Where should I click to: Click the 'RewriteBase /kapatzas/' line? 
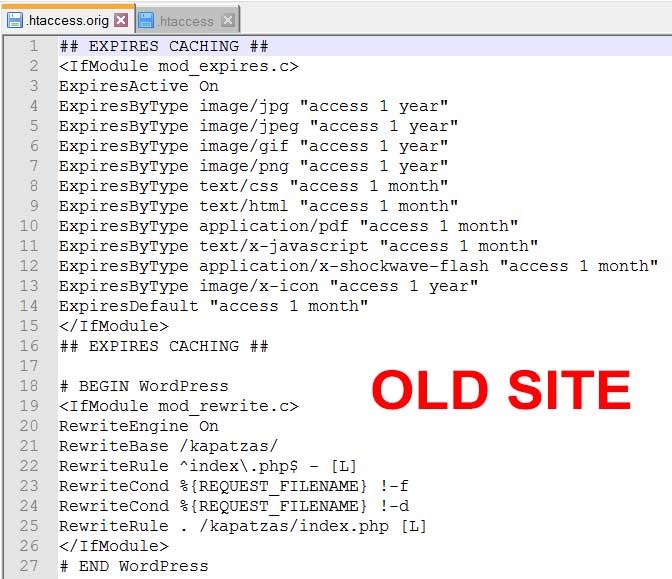168,446
